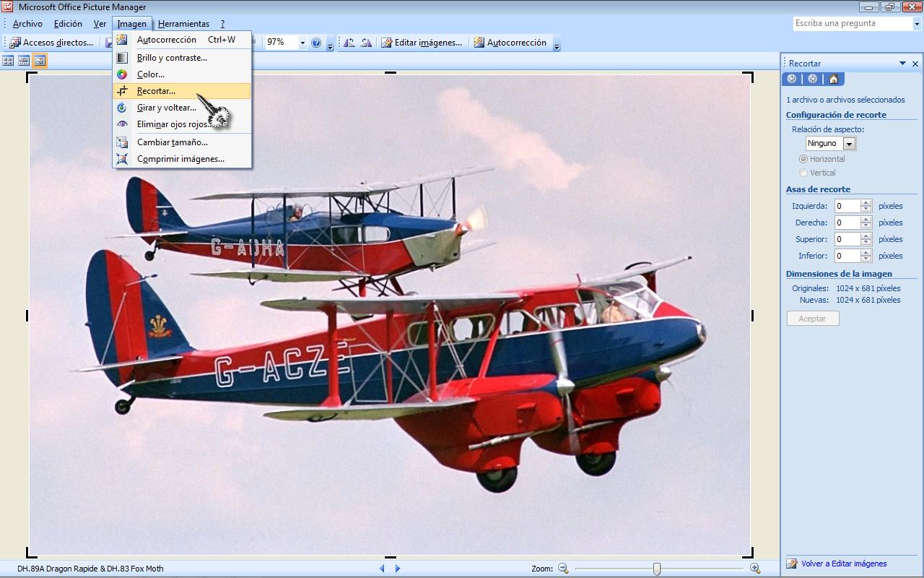
Task: Close the Recortar task pane
Action: click(915, 64)
